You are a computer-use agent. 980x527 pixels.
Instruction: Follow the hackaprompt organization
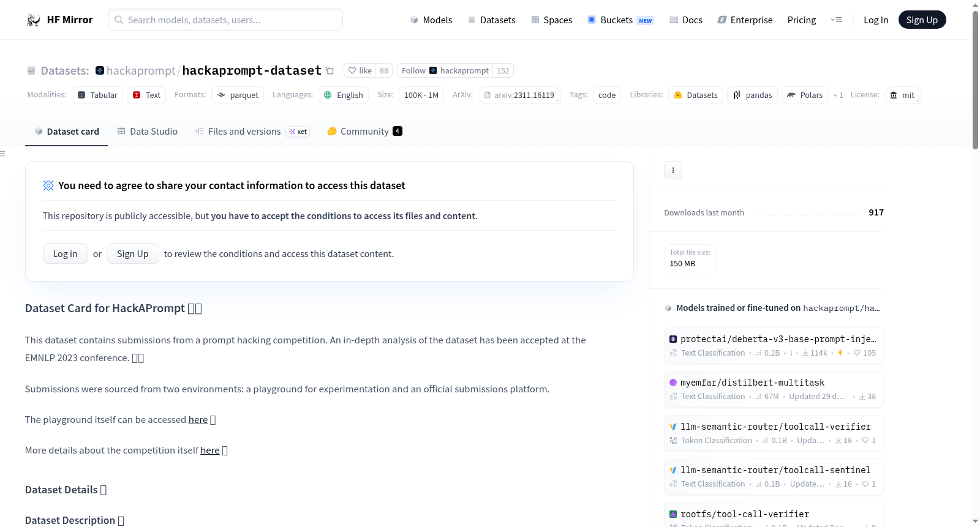pyautogui.click(x=445, y=70)
